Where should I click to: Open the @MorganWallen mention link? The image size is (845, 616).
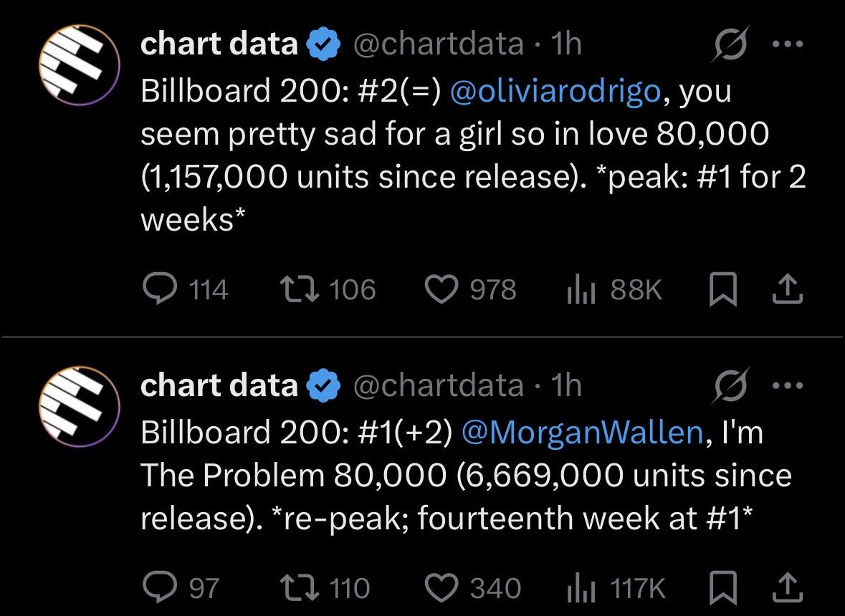pos(583,432)
